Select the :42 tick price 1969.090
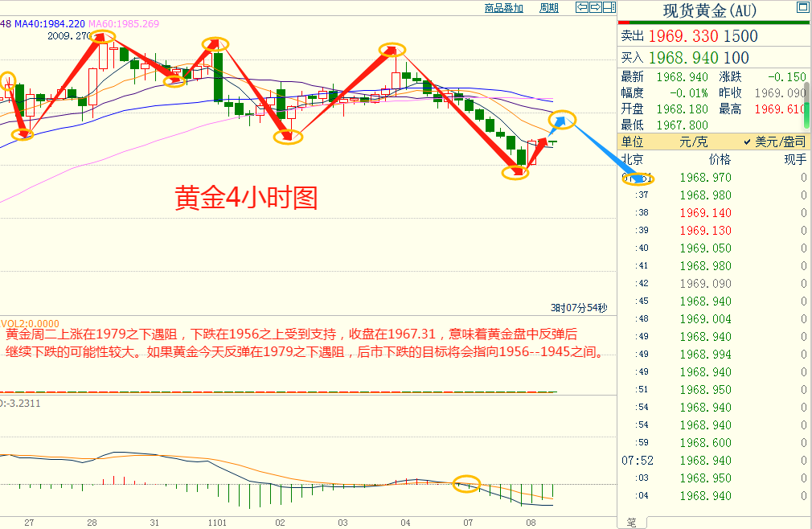The image size is (812, 529). click(706, 284)
